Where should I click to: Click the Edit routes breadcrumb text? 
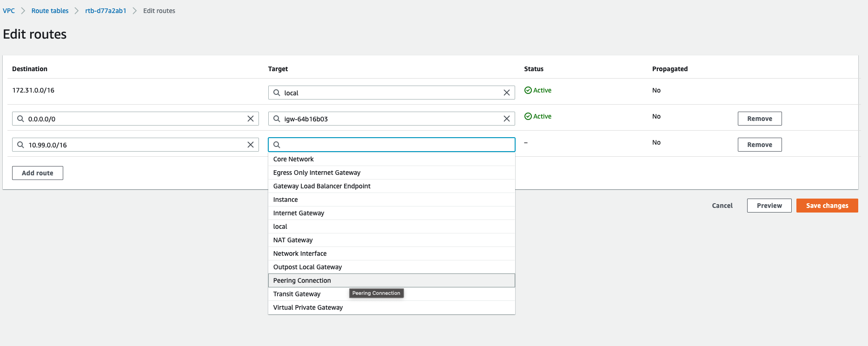click(x=159, y=11)
